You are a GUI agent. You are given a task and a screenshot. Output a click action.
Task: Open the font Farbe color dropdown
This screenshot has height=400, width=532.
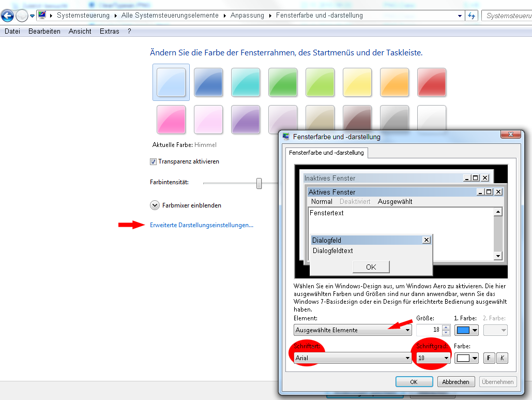coord(466,358)
